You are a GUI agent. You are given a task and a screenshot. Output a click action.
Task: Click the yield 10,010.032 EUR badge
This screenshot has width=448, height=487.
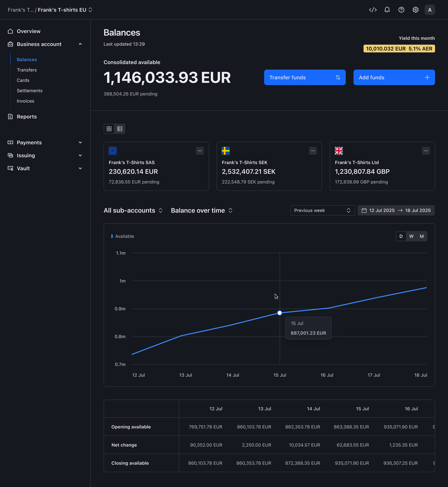[x=399, y=49]
